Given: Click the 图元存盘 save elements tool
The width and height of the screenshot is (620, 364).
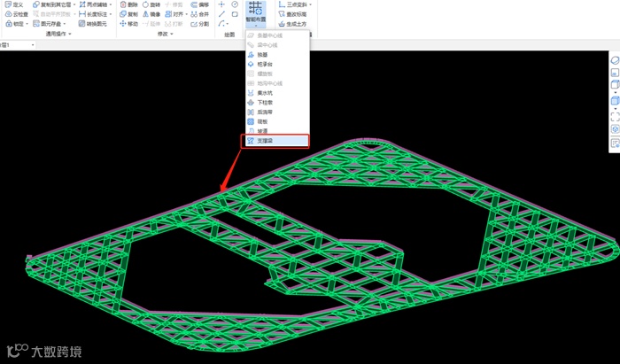Looking at the screenshot, I should (47, 24).
